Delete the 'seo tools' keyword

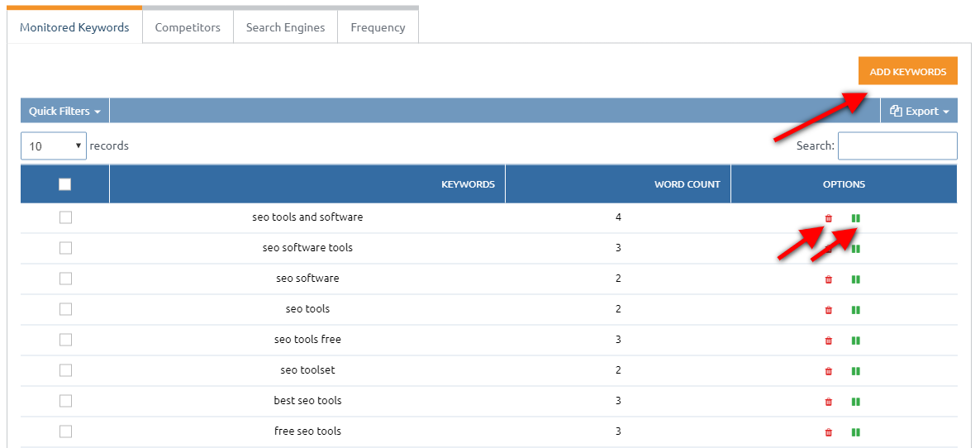[x=829, y=310]
